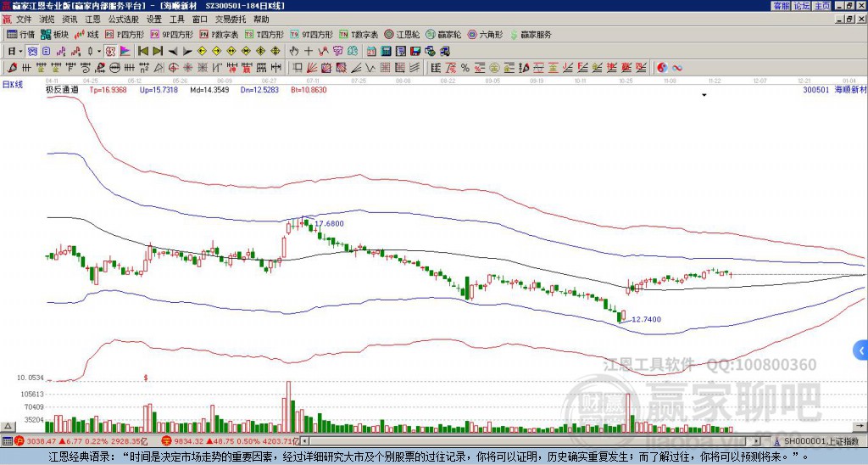This screenshot has height=465, width=868.
Task: Click the calendar icon
Action: tap(371, 52)
